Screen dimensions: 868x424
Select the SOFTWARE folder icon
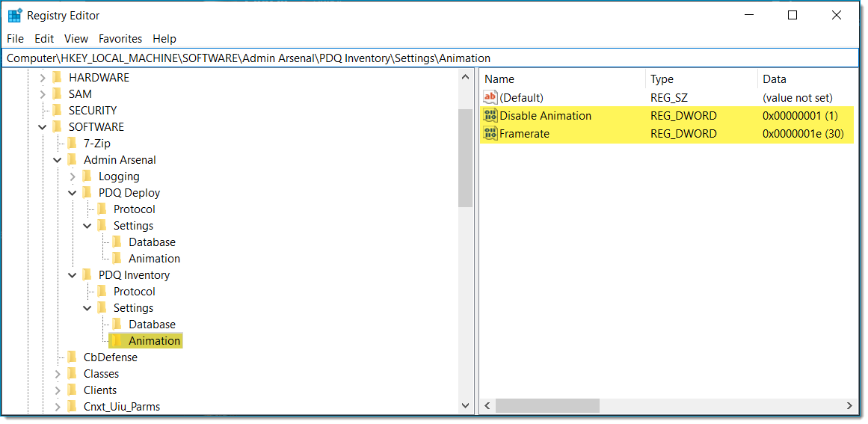coord(57,127)
